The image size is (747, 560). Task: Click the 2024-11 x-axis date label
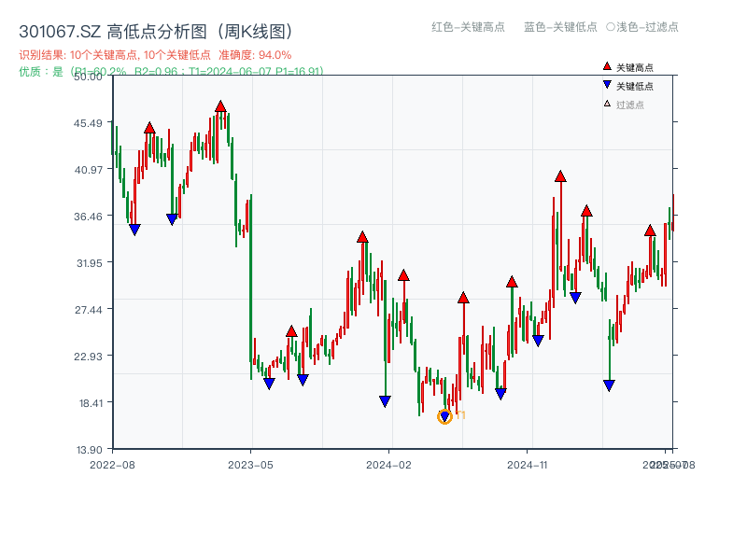527,465
